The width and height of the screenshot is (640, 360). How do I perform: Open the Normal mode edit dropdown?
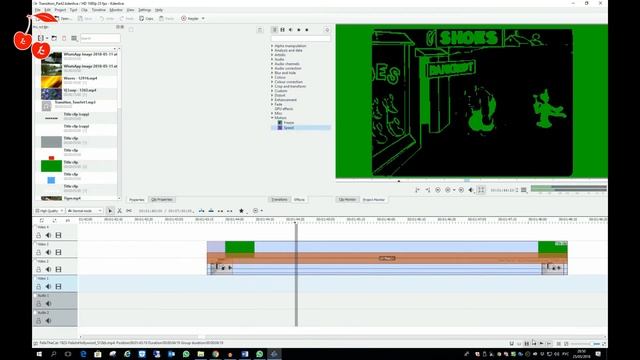(84, 211)
